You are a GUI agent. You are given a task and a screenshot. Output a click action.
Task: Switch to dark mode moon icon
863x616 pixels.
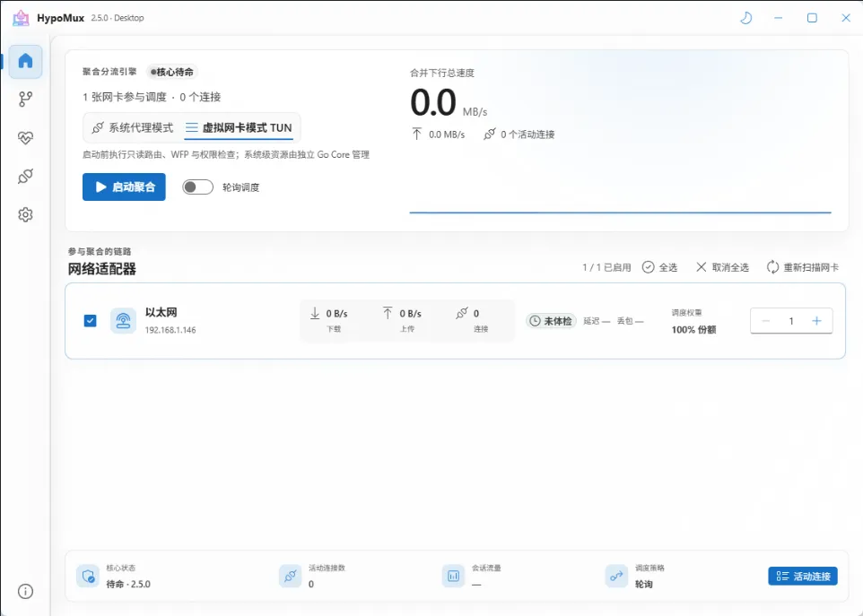pyautogui.click(x=745, y=18)
